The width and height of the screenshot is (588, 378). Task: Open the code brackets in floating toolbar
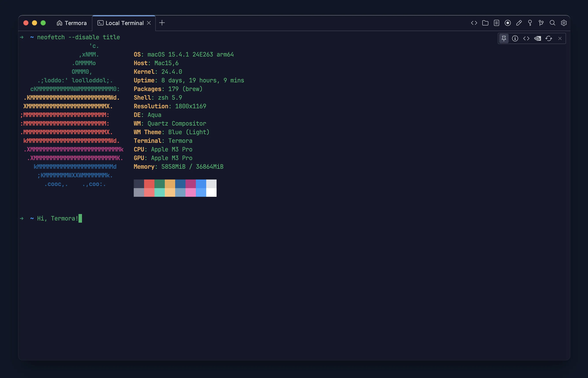(x=526, y=38)
